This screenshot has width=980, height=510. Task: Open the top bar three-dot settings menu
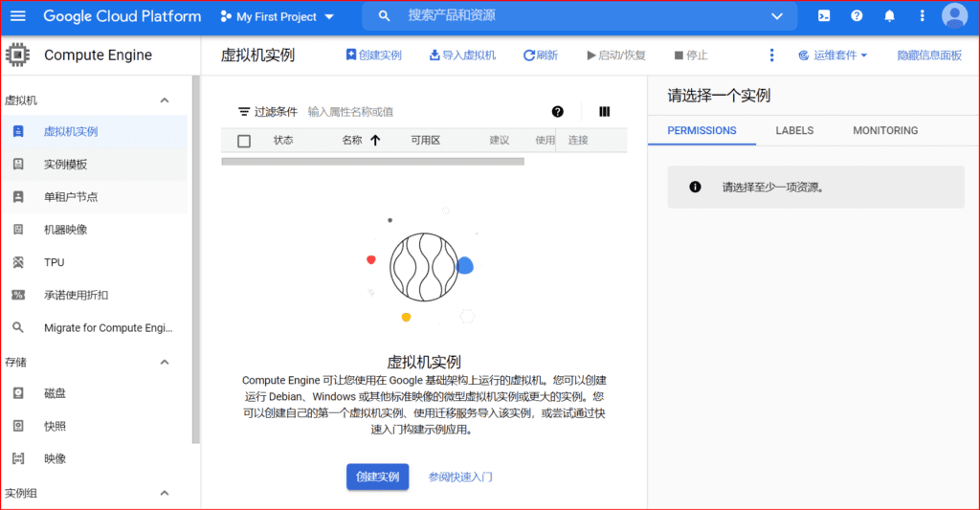coord(922,16)
